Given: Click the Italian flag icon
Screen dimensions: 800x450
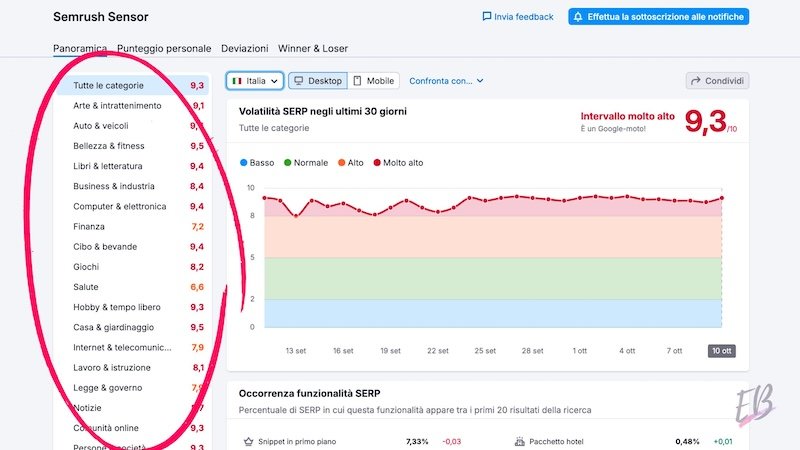Looking at the screenshot, I should click(x=237, y=81).
